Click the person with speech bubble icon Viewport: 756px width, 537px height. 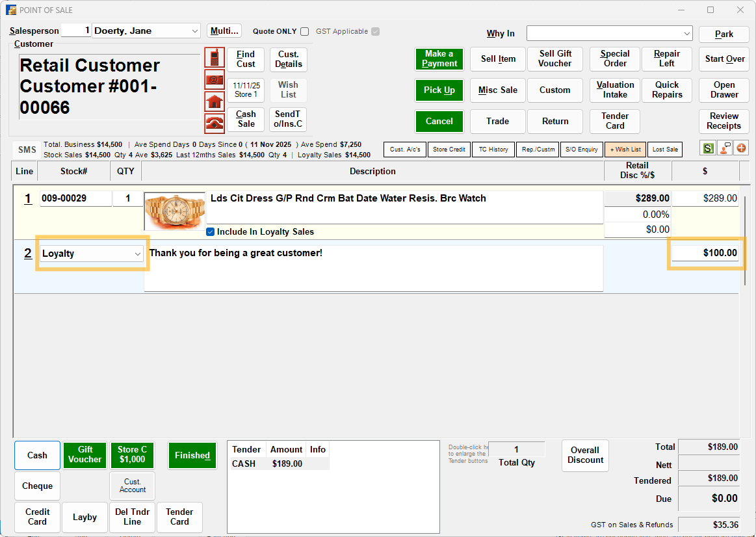724,149
